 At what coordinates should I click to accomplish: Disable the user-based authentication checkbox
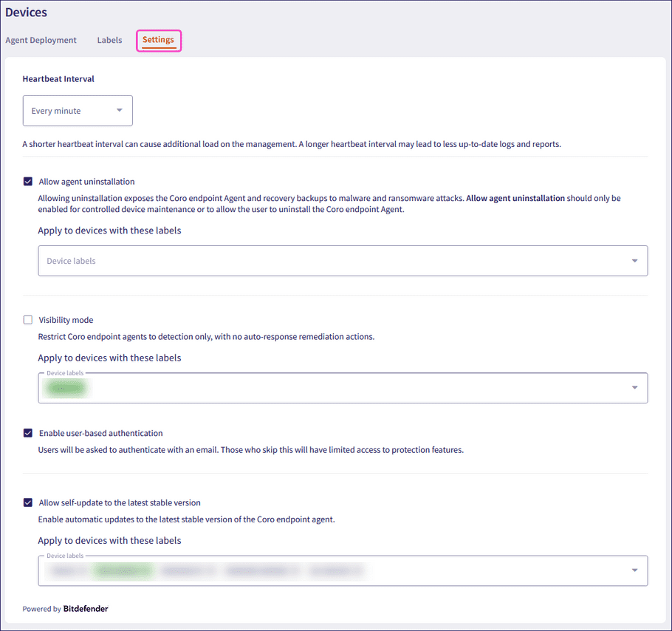tap(28, 433)
